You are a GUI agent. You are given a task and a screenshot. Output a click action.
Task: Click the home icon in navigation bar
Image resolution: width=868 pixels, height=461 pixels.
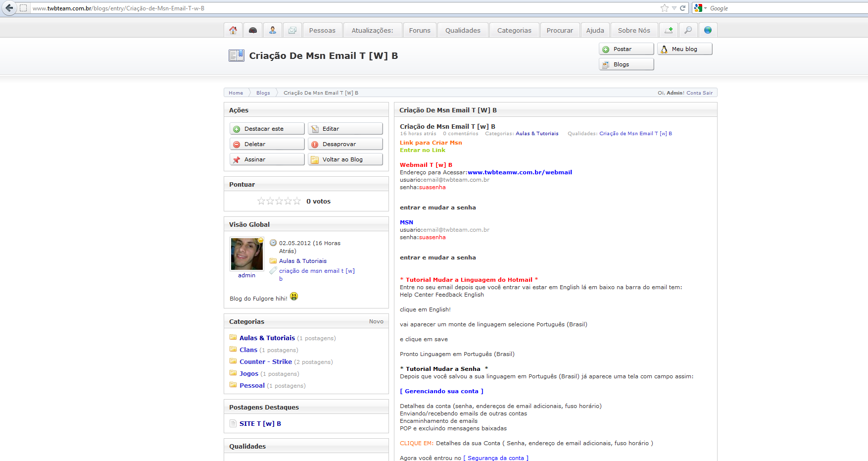(x=233, y=30)
